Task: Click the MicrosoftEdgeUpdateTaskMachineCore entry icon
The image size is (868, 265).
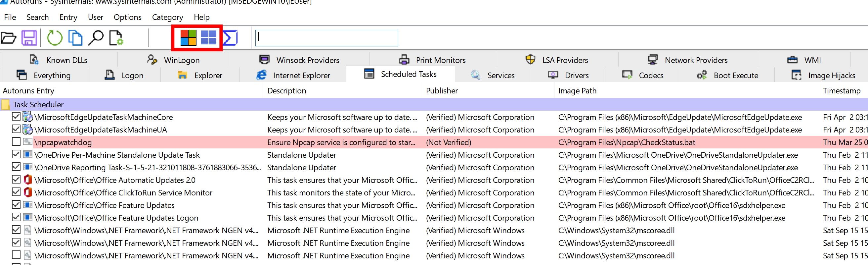Action: [x=28, y=117]
